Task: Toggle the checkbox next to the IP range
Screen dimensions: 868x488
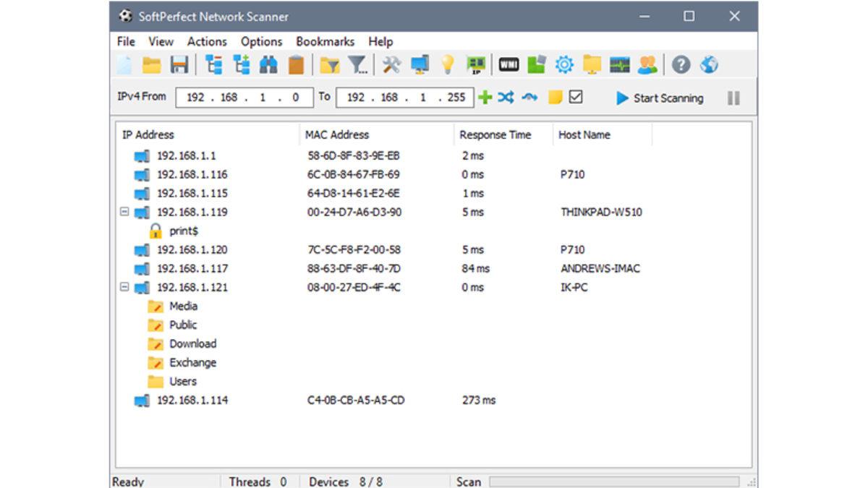Action: (576, 97)
